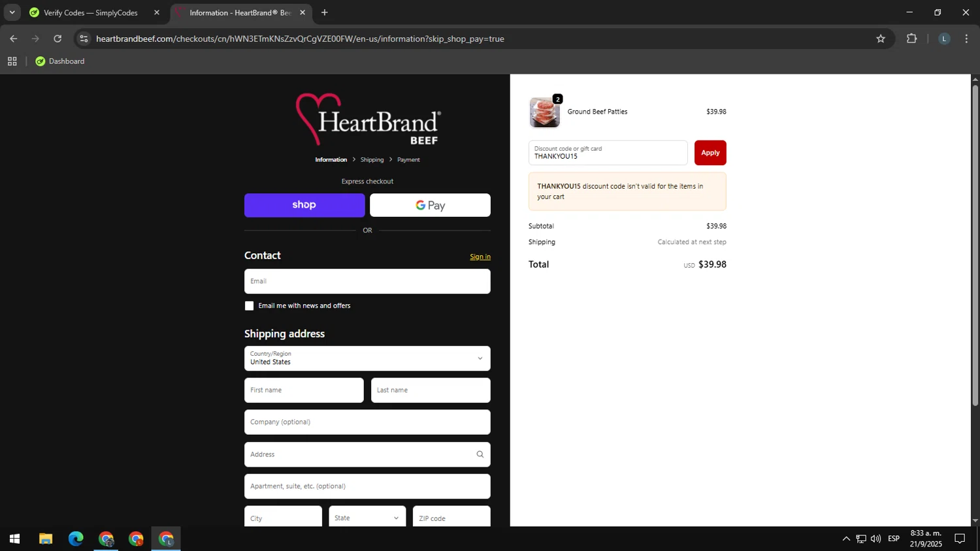Image resolution: width=980 pixels, height=551 pixels.
Task: Open the State dropdown
Action: (x=367, y=517)
